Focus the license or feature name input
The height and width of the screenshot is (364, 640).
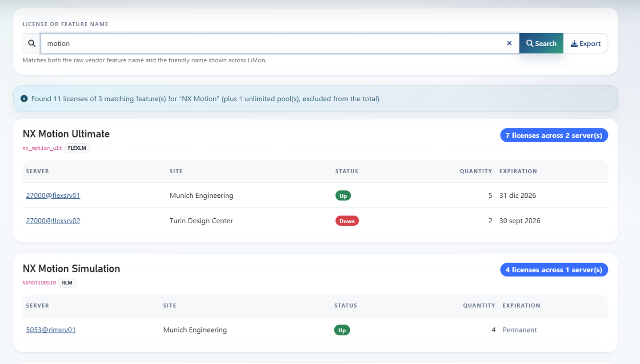[280, 44]
